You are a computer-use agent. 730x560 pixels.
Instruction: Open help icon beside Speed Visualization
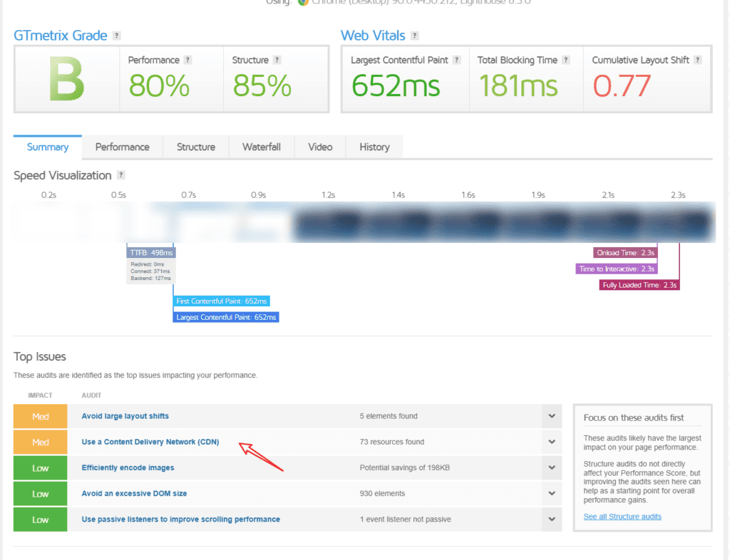point(121,175)
